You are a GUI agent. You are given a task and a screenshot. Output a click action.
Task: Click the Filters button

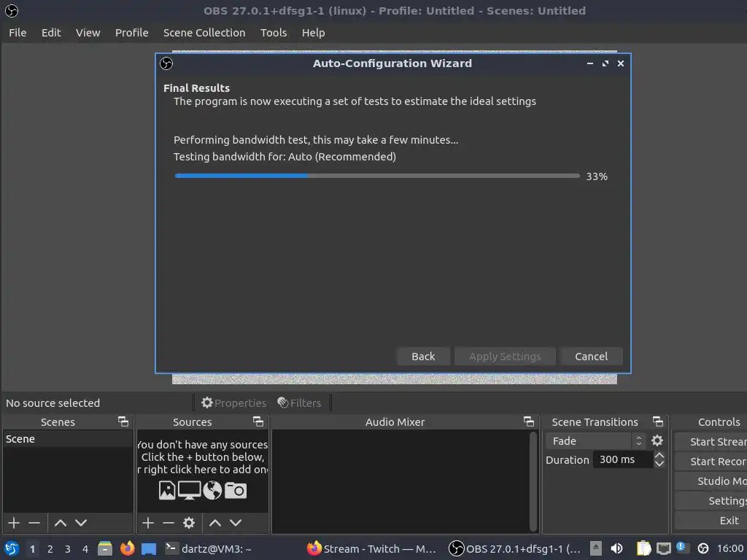tap(299, 402)
